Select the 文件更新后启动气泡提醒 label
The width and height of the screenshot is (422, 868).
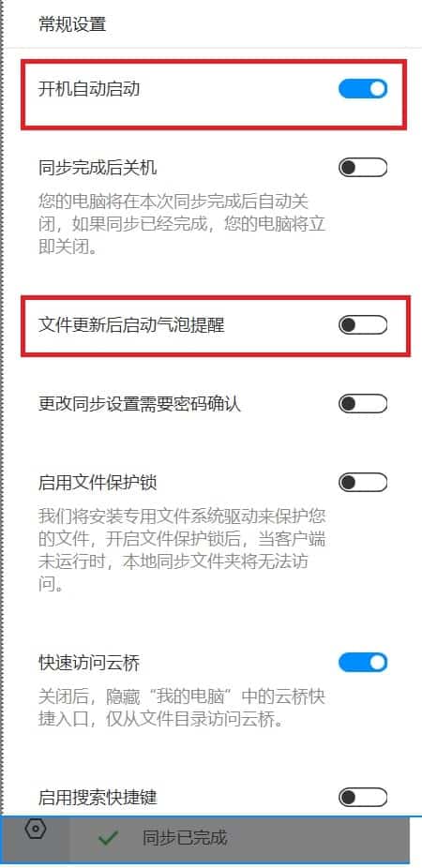131,325
